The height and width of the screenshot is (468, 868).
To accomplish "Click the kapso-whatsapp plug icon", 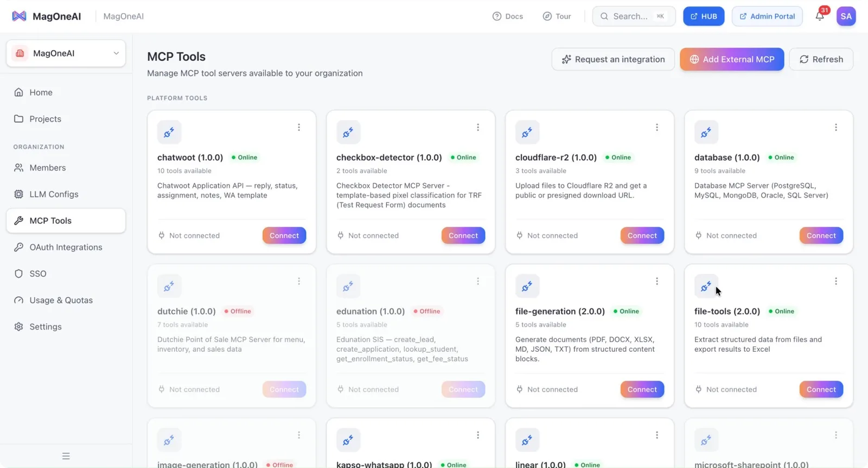I will click(348, 440).
